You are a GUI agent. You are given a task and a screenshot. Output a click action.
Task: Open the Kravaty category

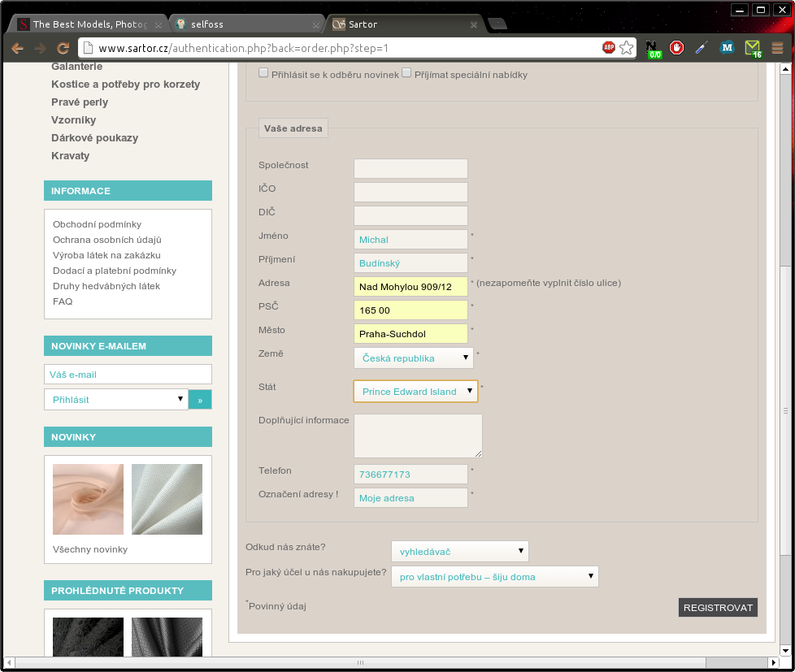70,155
